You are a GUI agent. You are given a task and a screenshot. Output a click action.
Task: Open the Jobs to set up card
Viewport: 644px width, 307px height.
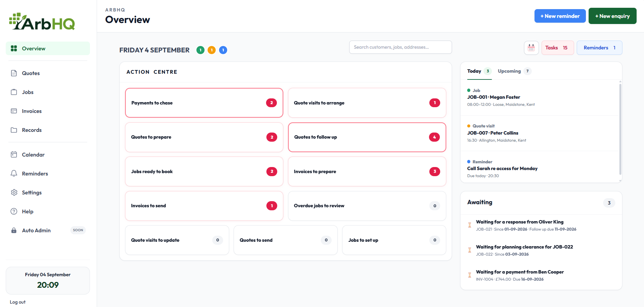point(394,240)
